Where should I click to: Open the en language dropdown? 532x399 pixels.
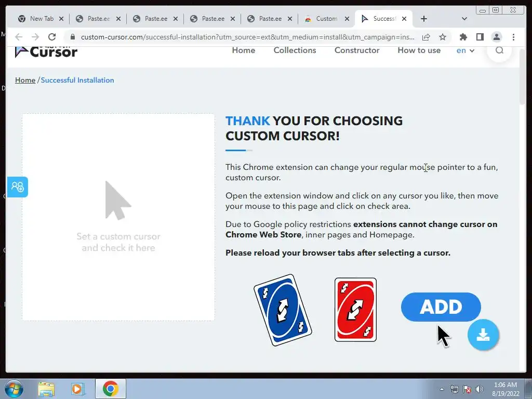coord(465,50)
